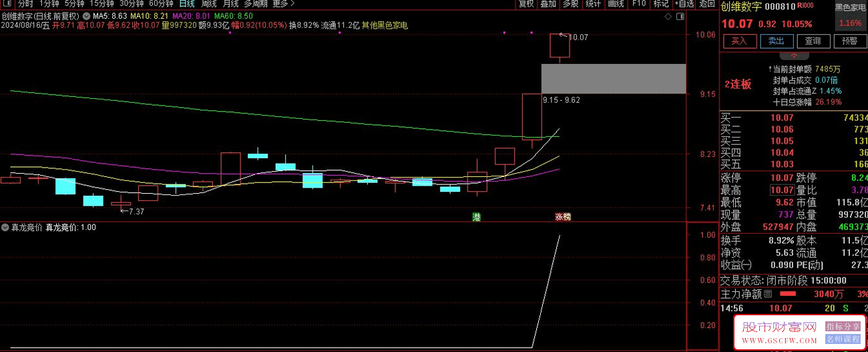Open the 复权 adjustment menu
868x352 pixels.
tap(527, 3)
